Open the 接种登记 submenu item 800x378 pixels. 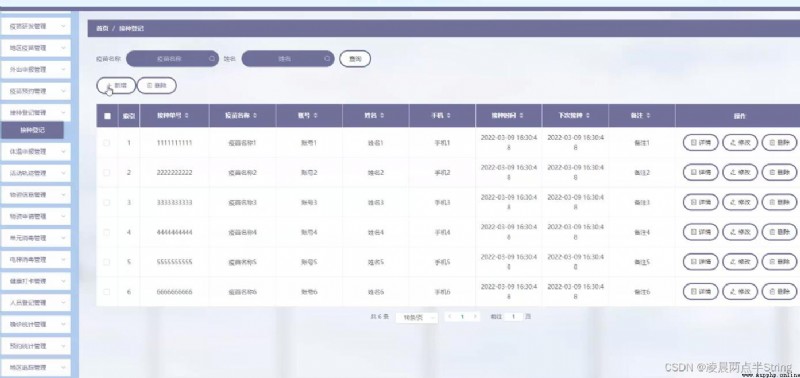click(33, 130)
